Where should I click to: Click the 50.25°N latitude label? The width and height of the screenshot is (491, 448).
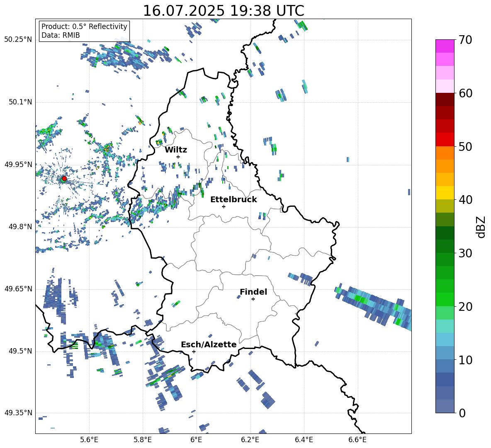click(18, 40)
